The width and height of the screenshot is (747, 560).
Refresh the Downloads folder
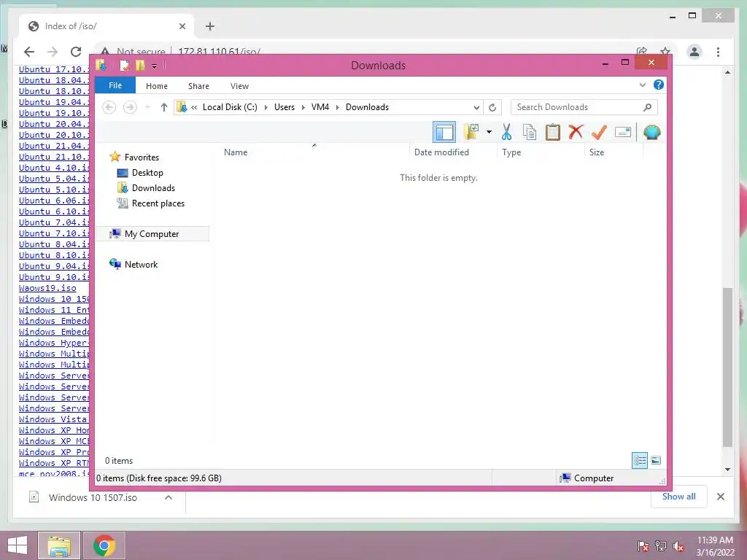pos(492,107)
